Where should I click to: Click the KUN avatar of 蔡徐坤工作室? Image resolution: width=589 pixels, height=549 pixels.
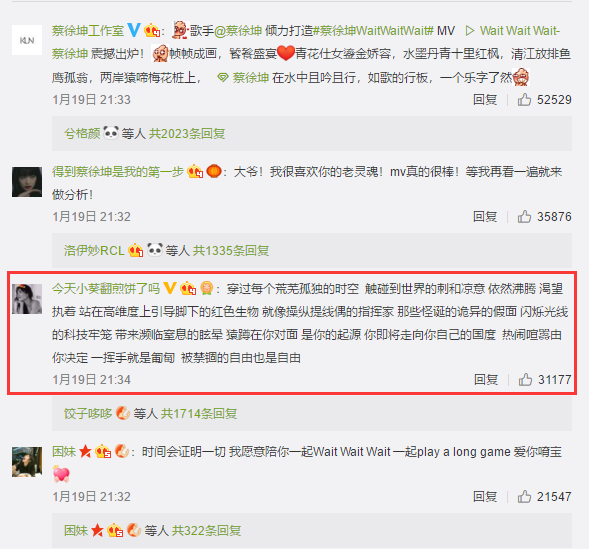point(27,40)
